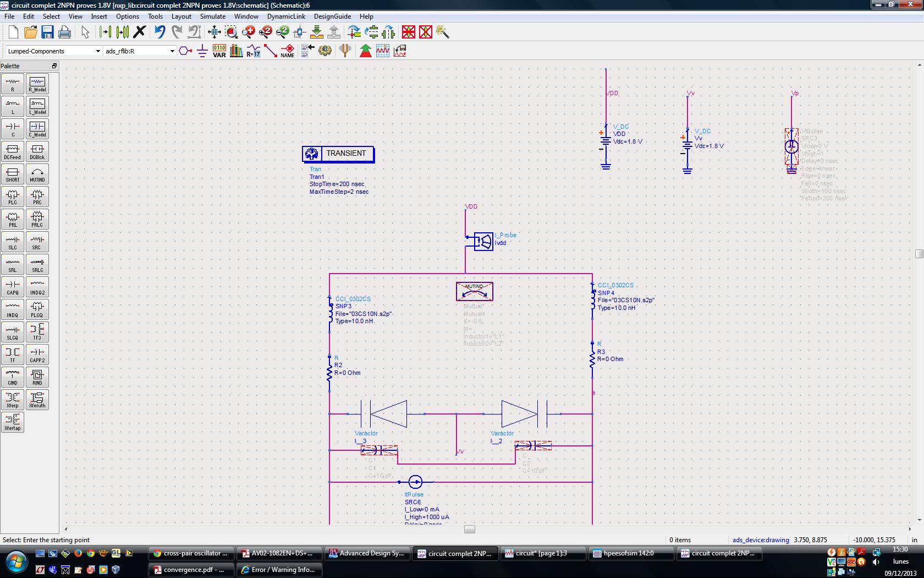
Task: Choose the TF3 transformer palette item
Action: point(37,332)
